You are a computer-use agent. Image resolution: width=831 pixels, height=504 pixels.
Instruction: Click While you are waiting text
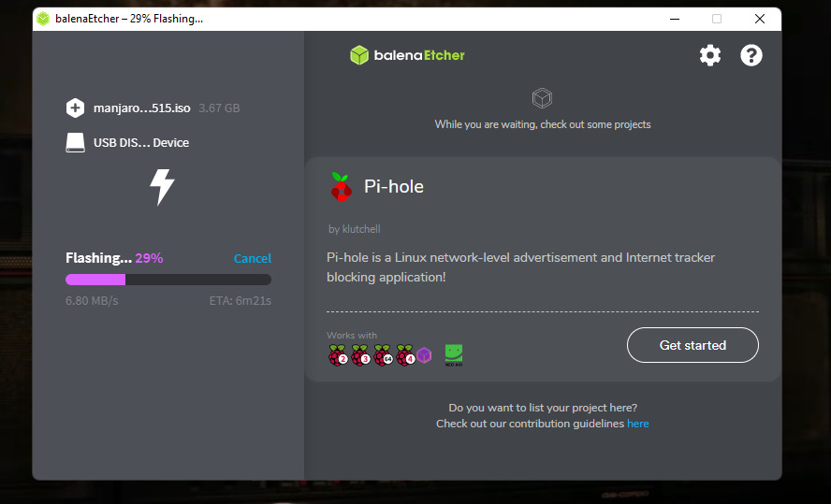[x=543, y=124]
